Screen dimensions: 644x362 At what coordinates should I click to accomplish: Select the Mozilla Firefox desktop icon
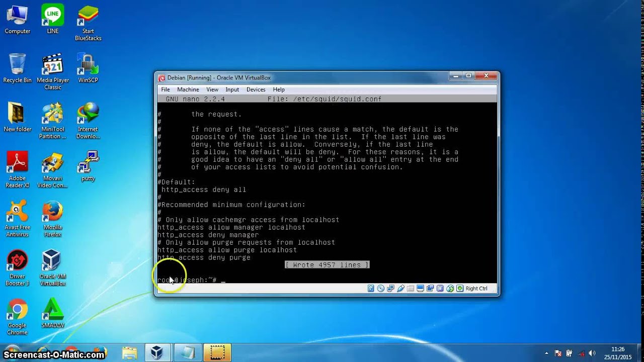tap(53, 219)
